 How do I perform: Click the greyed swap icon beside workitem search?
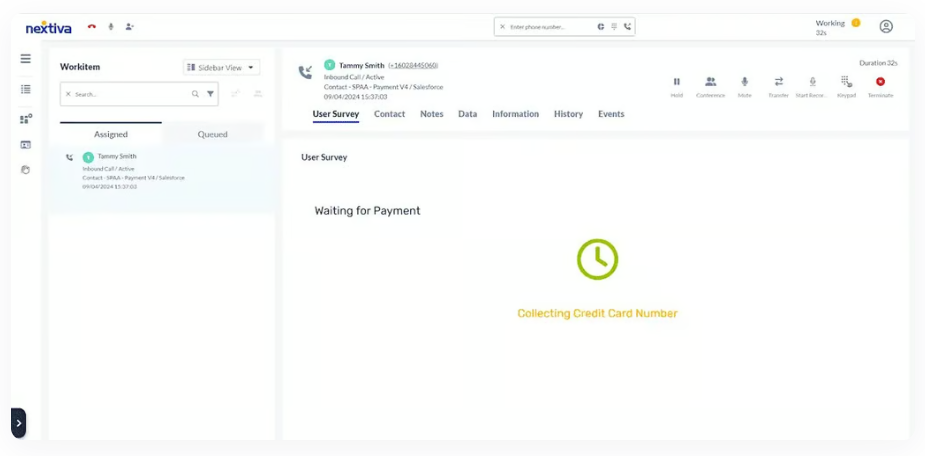(236, 94)
